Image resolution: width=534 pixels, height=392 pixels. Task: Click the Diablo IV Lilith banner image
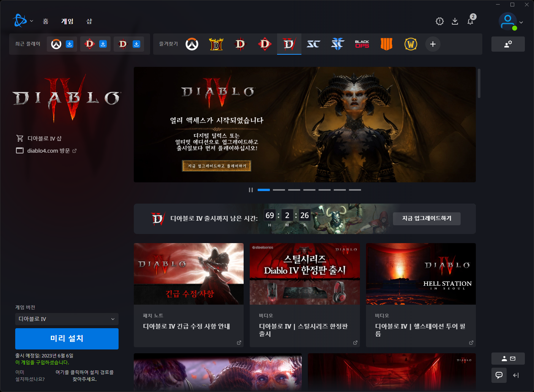tap(305, 125)
